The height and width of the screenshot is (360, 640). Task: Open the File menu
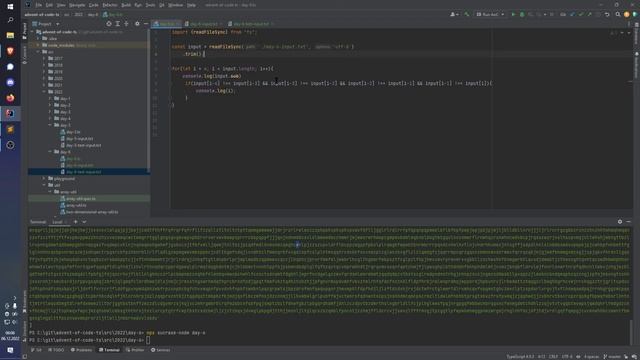pos(38,5)
